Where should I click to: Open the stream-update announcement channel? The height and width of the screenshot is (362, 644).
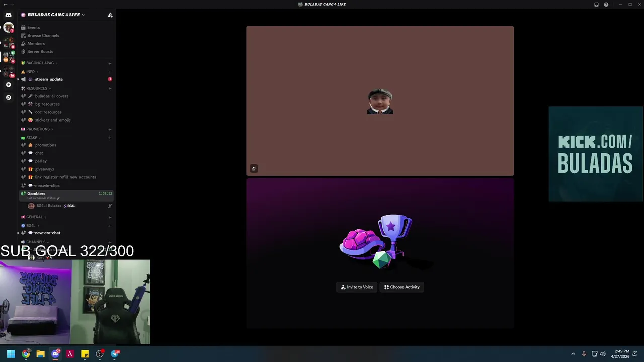pos(66,79)
